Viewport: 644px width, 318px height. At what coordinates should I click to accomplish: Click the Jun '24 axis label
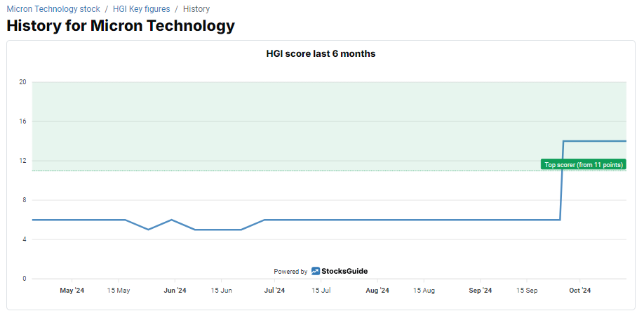pos(175,291)
